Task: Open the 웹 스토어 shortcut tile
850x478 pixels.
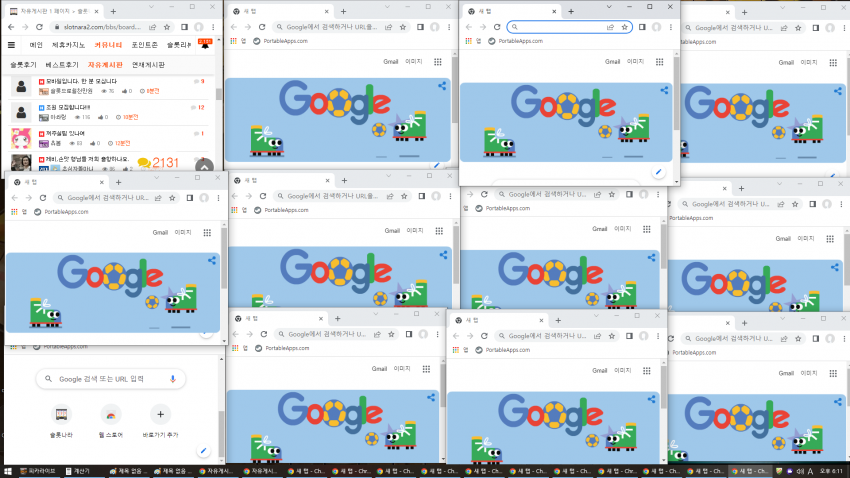Action: pyautogui.click(x=111, y=421)
